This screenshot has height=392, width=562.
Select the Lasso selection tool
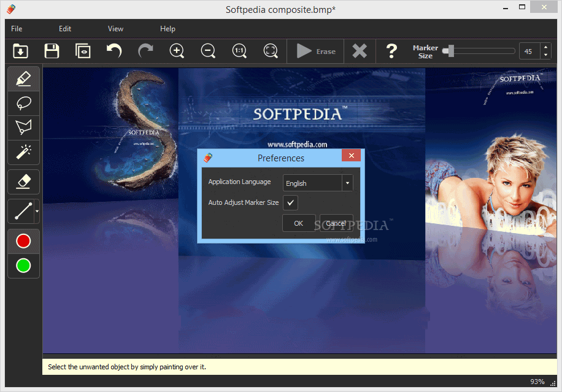point(24,103)
